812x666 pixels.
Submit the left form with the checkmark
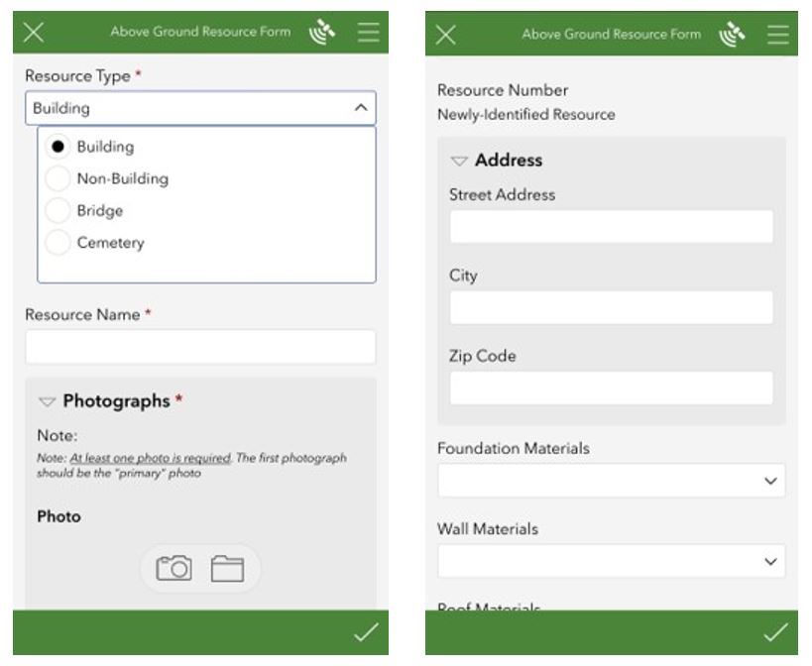coord(366,632)
